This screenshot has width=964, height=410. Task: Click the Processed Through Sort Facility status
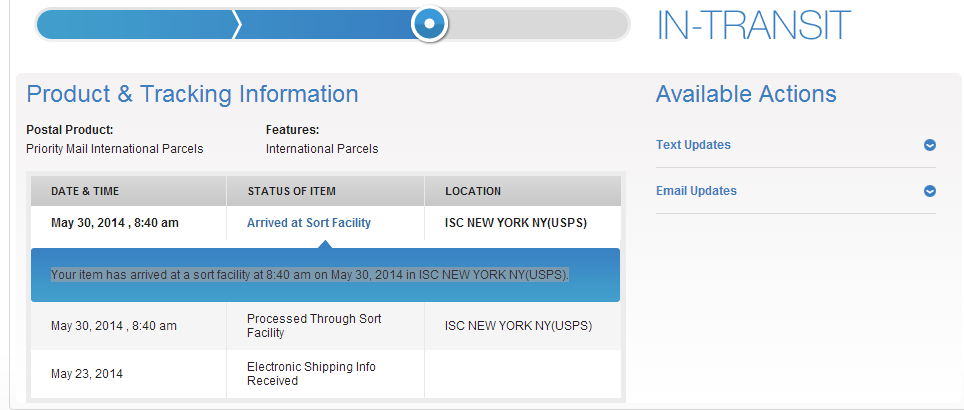314,325
